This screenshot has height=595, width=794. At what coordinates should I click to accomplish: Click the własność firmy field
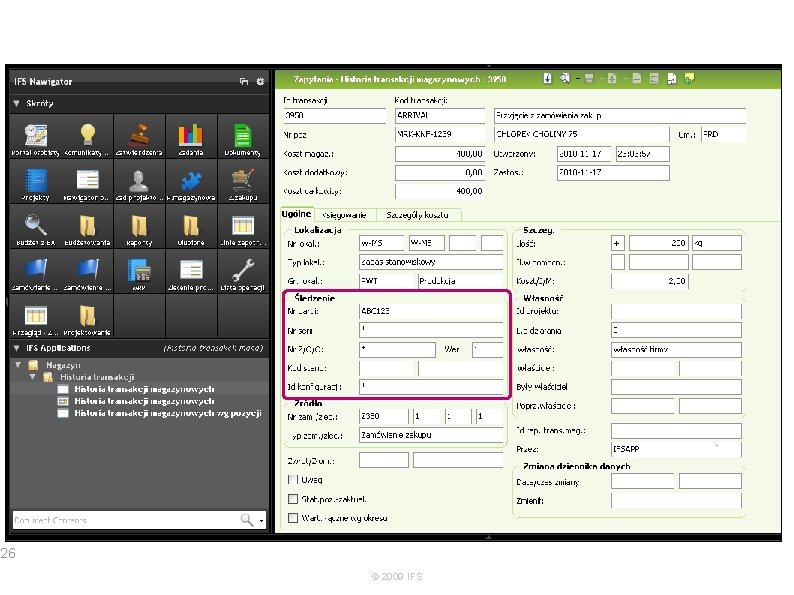[x=676, y=349]
